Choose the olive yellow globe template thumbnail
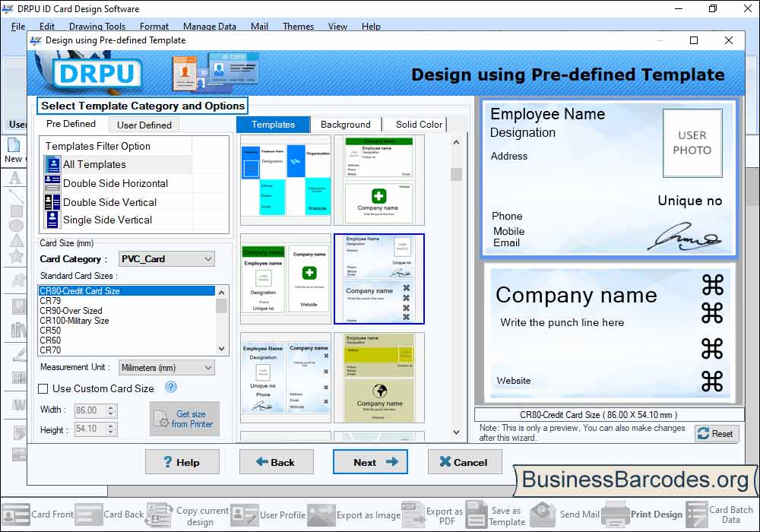760x532 pixels. [x=379, y=378]
